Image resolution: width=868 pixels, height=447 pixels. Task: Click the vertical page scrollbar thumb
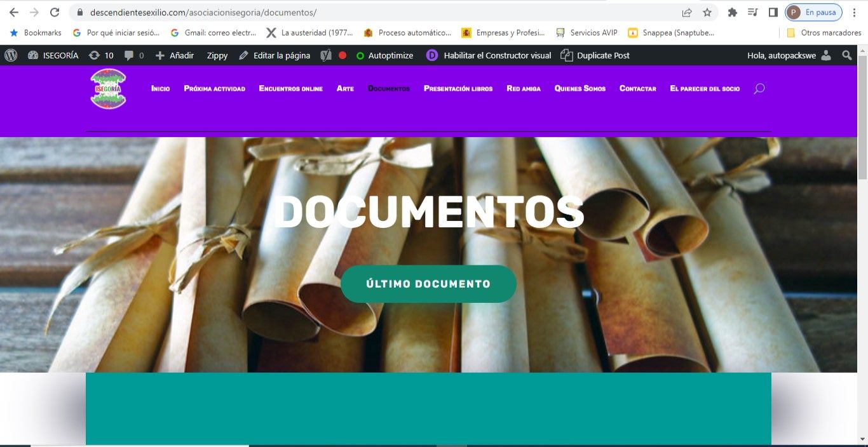tap(862, 117)
